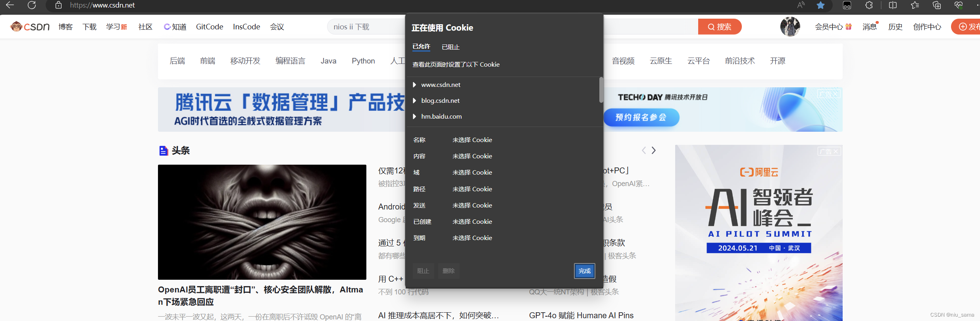Select the Python category
Viewport: 980px width, 321px height.
[363, 61]
